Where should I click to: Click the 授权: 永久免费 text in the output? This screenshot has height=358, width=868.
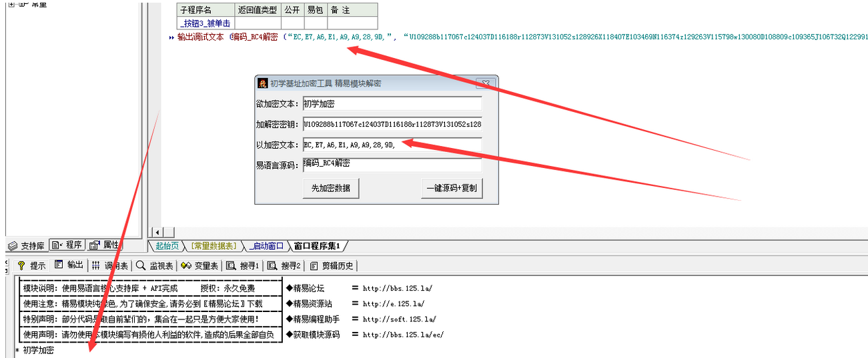tap(228, 288)
